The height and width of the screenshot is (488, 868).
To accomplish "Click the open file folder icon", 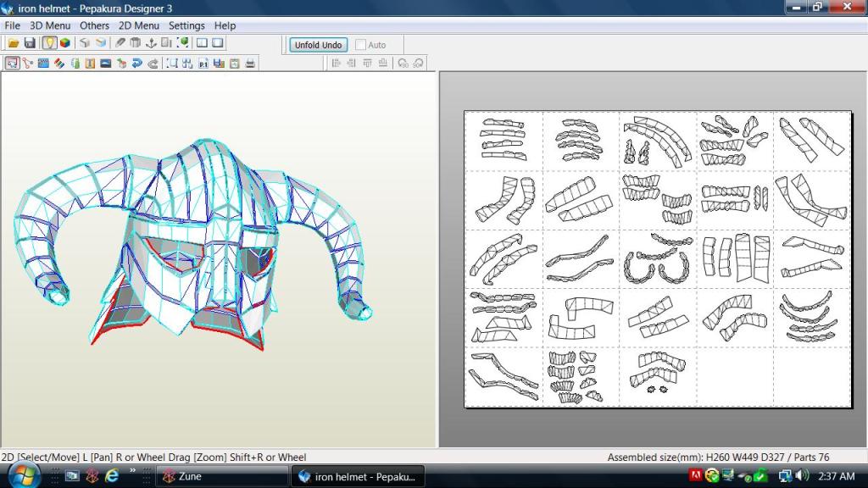I will pos(14,43).
